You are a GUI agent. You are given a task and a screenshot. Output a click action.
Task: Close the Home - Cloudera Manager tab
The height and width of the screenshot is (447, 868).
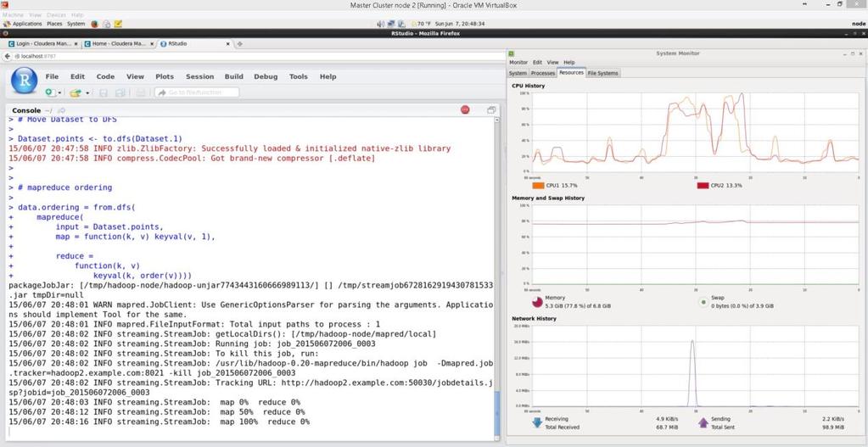pos(152,44)
